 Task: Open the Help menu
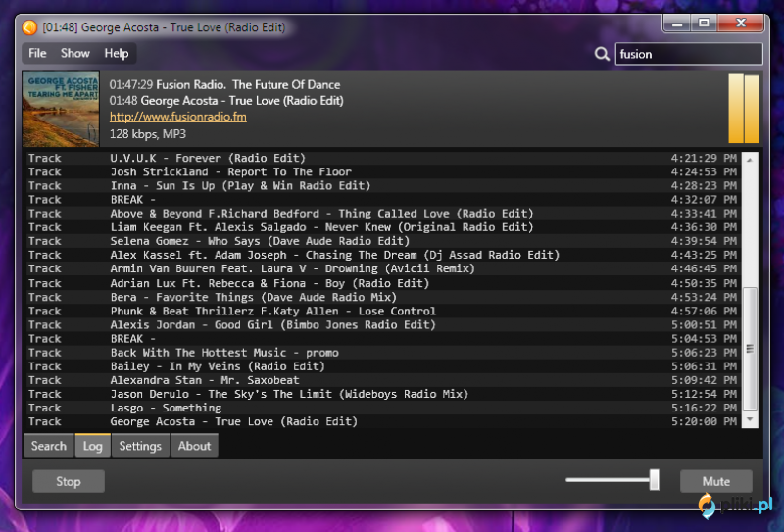tap(117, 53)
